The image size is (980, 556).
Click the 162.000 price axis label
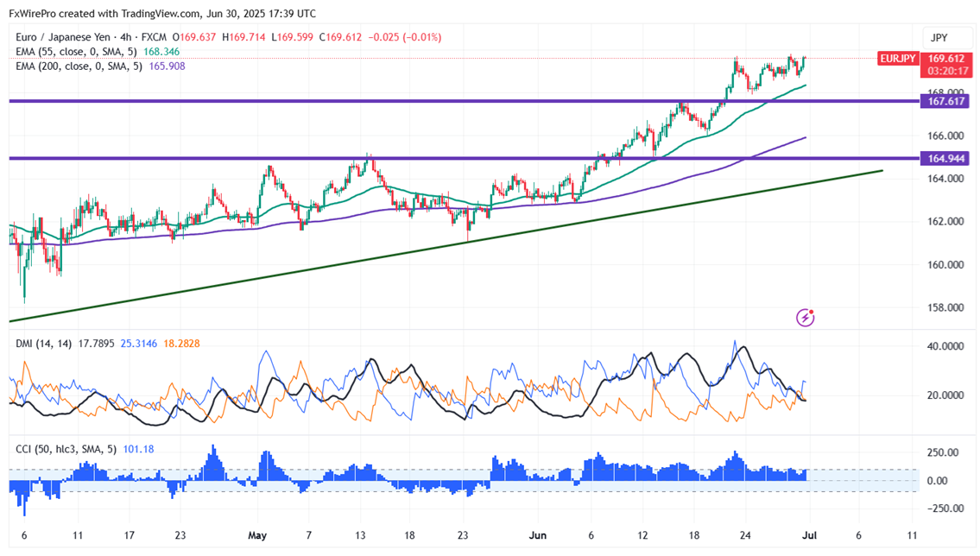(x=945, y=221)
